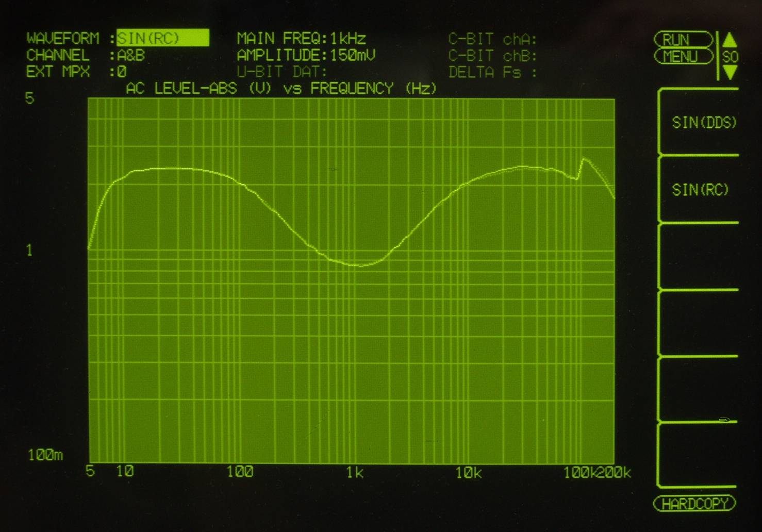Screen dimensions: 762x532
Task: Click the curve minimum near 1k
Action: 359,265
